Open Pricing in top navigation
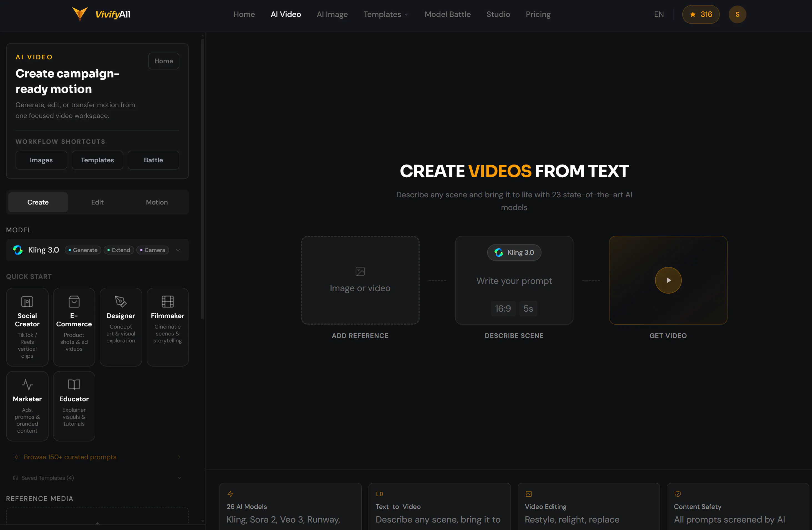The height and width of the screenshot is (530, 812). tap(538, 14)
